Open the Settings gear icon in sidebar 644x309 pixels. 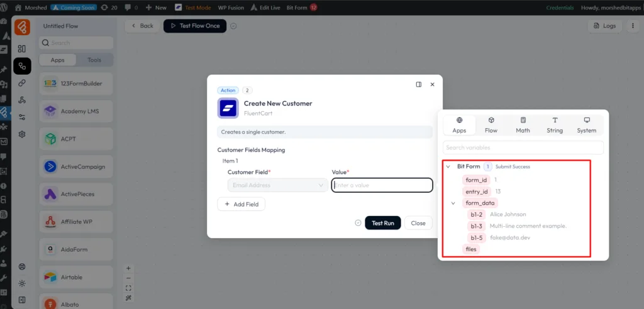tap(22, 134)
